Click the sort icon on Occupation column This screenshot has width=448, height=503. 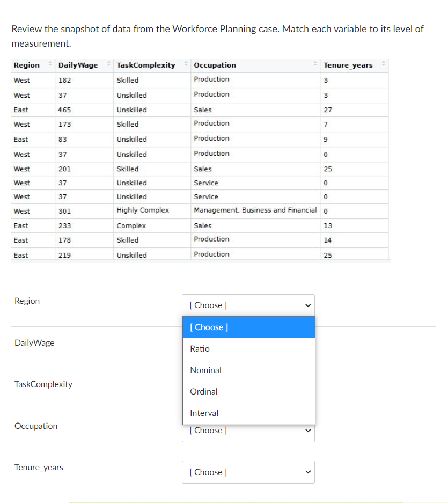[315, 64]
